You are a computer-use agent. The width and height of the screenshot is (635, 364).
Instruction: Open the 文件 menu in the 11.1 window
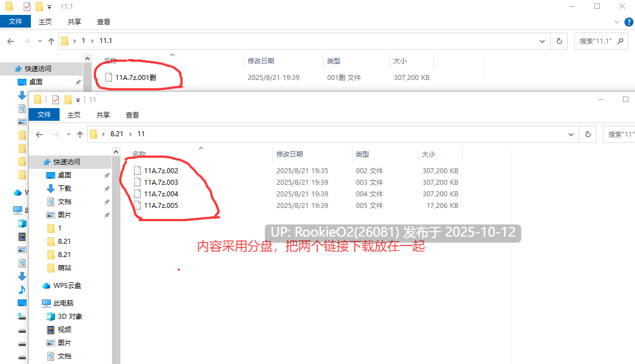[15, 22]
